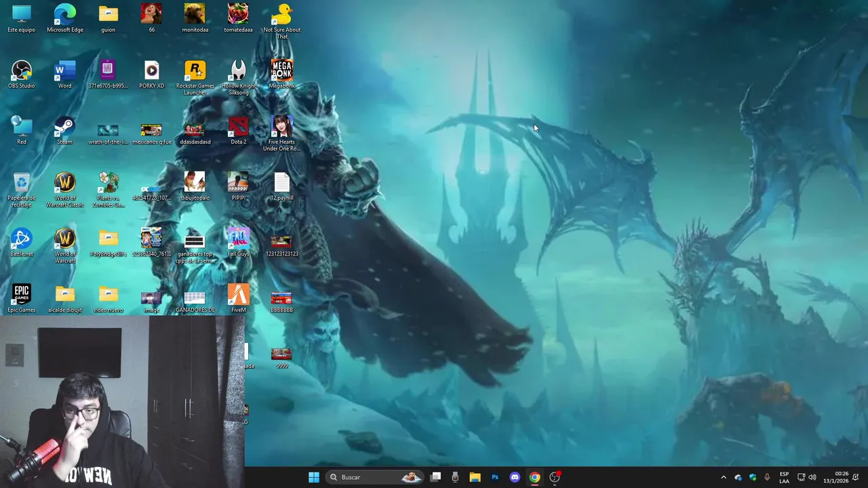Image resolution: width=868 pixels, height=488 pixels.
Task: Launch OBS Studio desktop shortcut
Action: tap(22, 75)
